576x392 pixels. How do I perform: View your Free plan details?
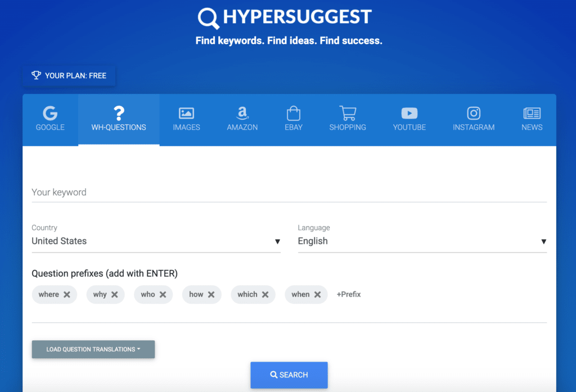69,75
